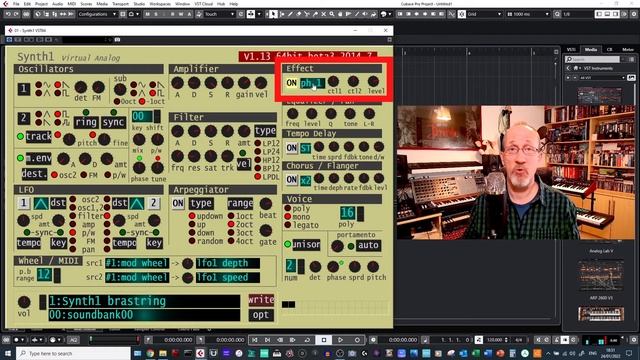Go to previous marker in transport
The image size is (640, 360).
254,340
